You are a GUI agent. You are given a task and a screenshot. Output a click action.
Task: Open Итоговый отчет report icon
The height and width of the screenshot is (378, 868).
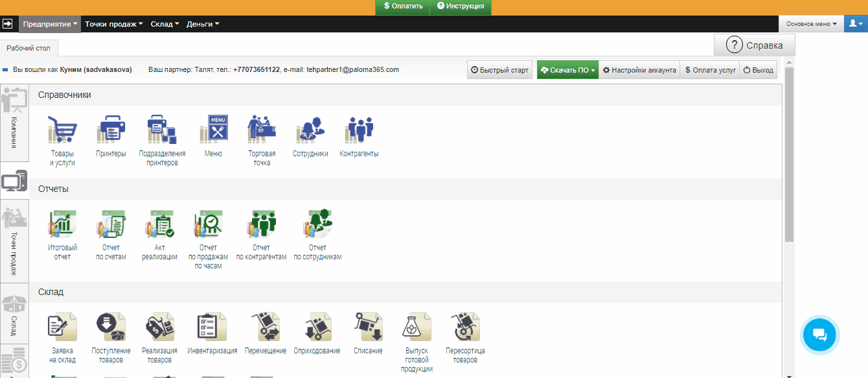[x=63, y=224]
